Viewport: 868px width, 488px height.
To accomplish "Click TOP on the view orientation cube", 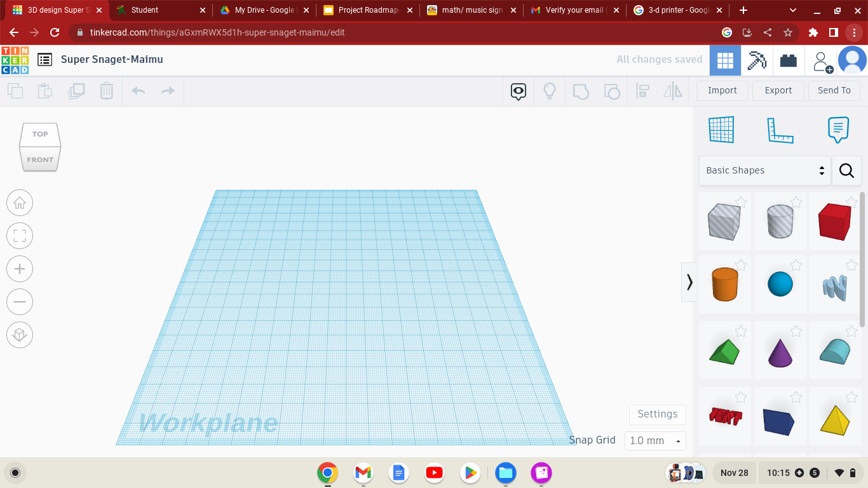I will [x=40, y=134].
